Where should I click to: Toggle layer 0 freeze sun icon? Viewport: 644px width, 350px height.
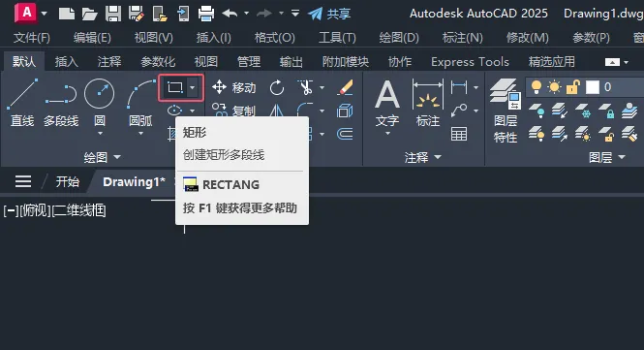555,87
